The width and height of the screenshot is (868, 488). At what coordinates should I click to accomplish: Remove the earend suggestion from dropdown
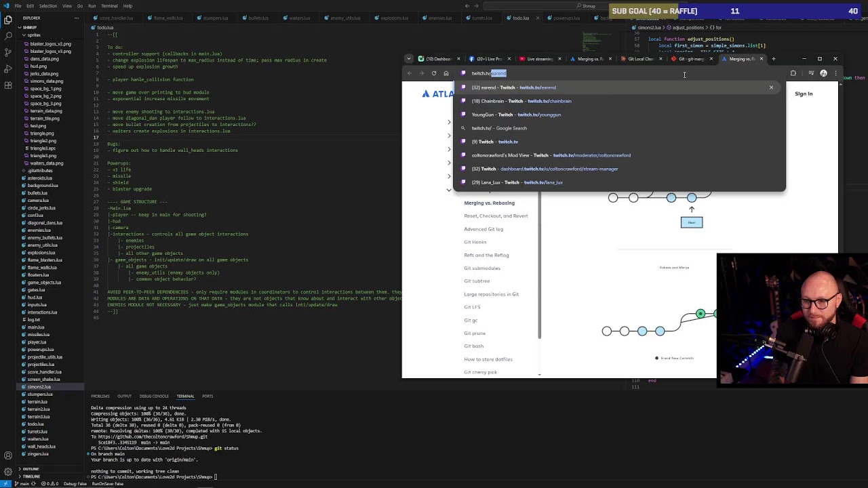(x=771, y=87)
